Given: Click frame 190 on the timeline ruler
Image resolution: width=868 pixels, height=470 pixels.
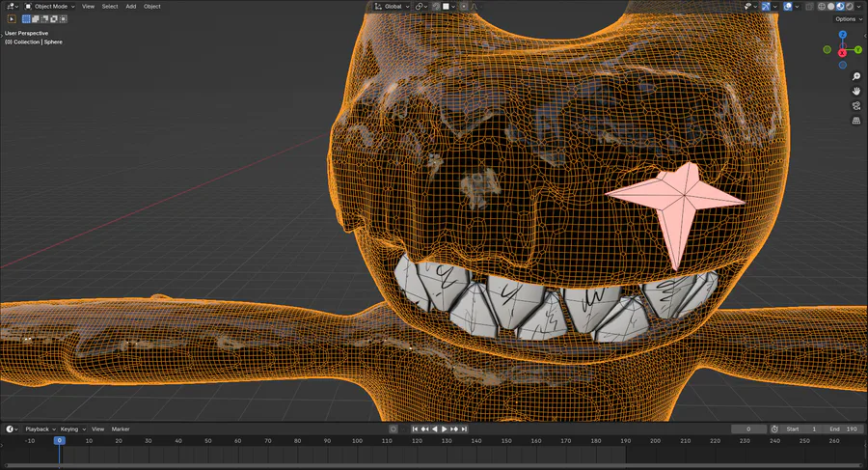Looking at the screenshot, I should (625, 441).
